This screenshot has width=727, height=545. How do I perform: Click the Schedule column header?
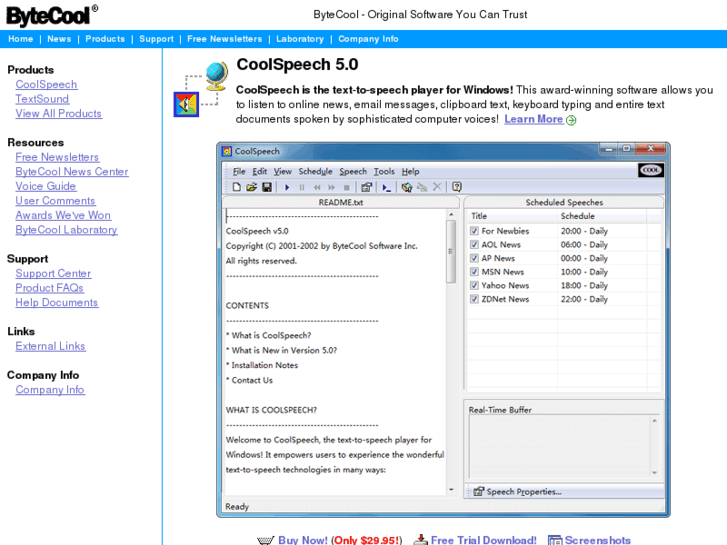click(577, 216)
